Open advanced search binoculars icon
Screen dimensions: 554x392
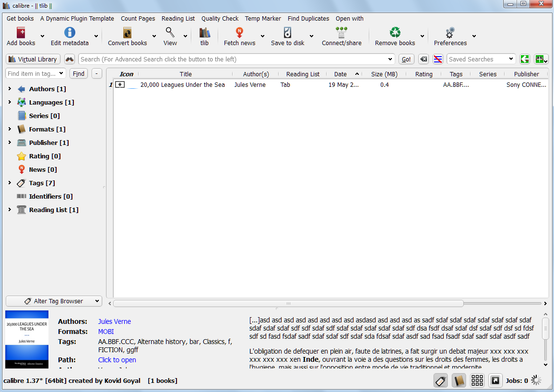(x=70, y=59)
